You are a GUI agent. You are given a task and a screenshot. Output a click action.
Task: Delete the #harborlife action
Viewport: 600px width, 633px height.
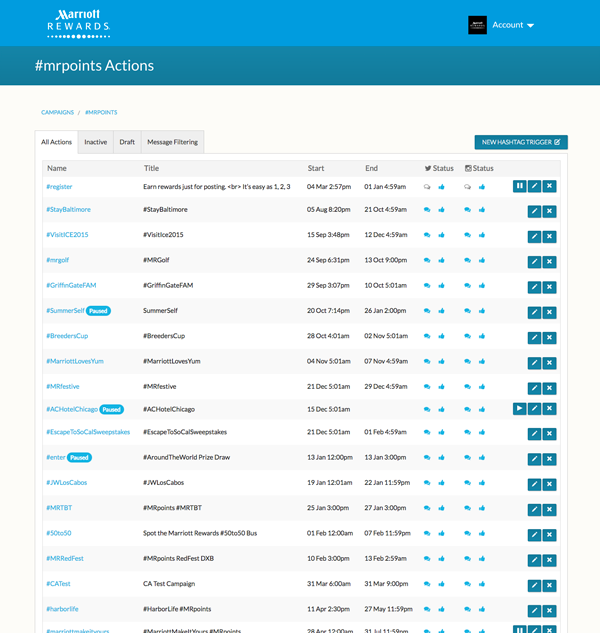tap(549, 610)
